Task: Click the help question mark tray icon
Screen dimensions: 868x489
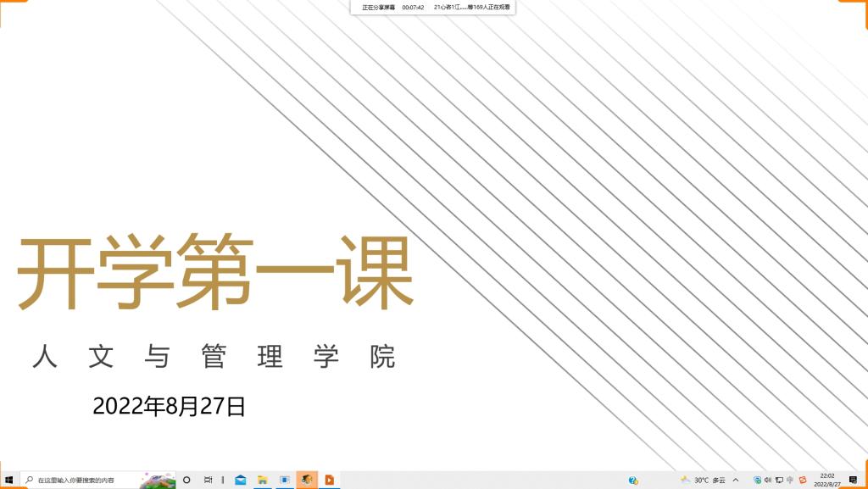Action: (633, 480)
